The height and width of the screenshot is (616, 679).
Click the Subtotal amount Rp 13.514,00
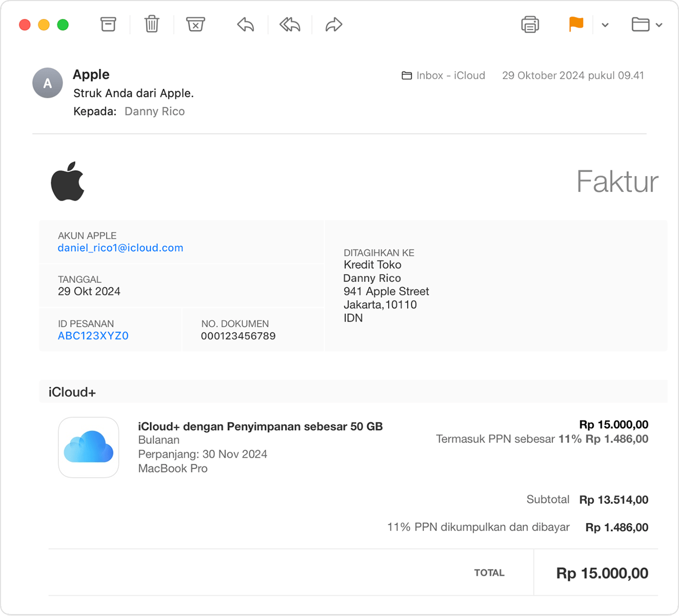click(x=614, y=500)
